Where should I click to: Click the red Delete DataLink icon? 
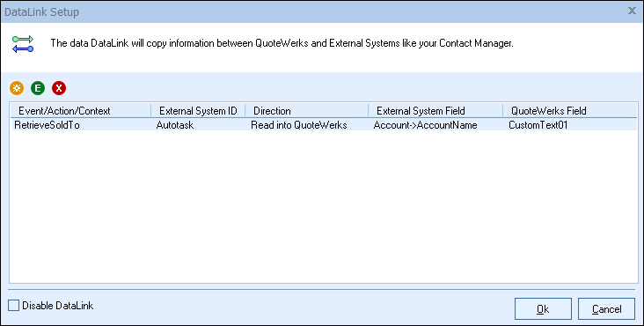point(59,88)
